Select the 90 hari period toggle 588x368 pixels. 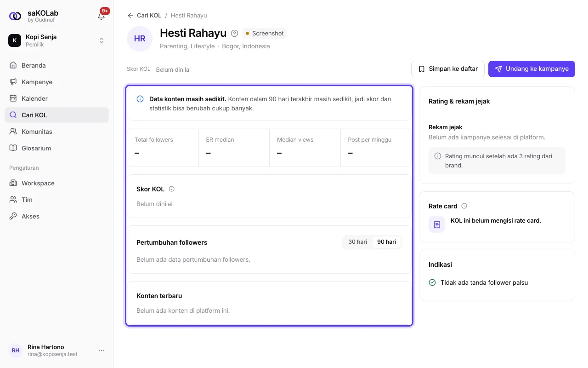click(387, 242)
